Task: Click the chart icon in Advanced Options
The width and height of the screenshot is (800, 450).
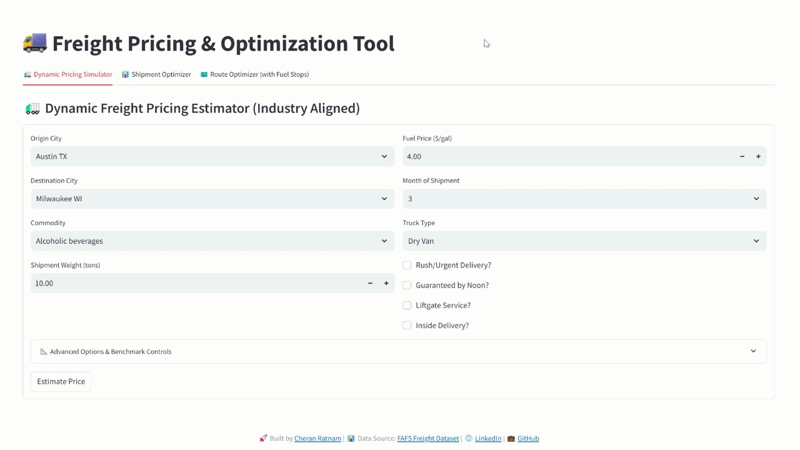Action: pyautogui.click(x=44, y=352)
